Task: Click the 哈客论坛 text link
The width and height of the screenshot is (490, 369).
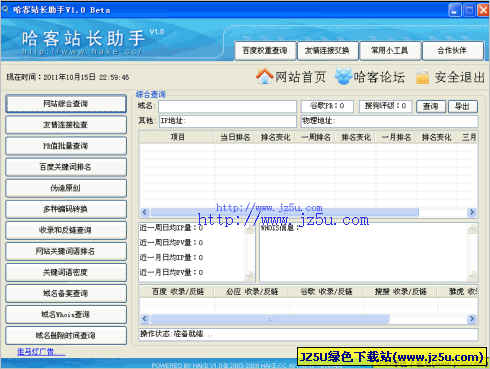Action: [379, 77]
